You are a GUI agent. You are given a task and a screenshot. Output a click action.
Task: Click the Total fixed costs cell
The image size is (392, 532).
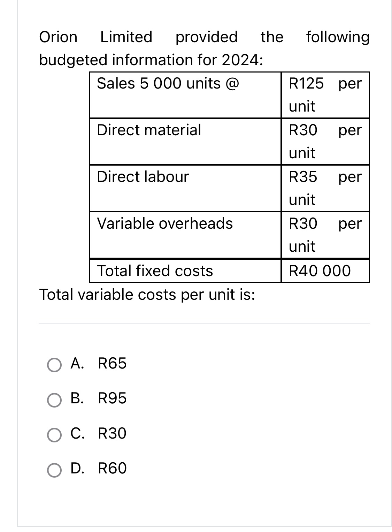155,271
